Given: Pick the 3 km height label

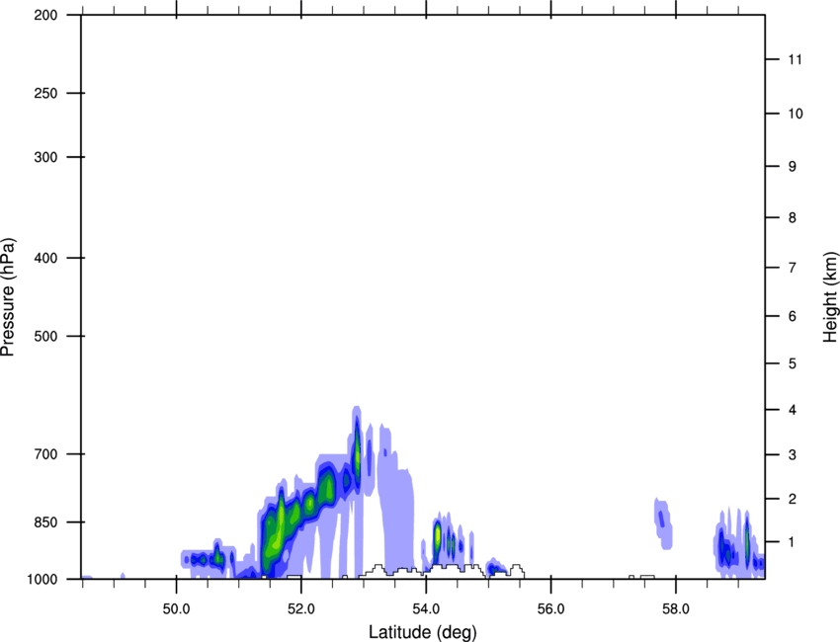Looking at the screenshot, I should click(x=793, y=455).
